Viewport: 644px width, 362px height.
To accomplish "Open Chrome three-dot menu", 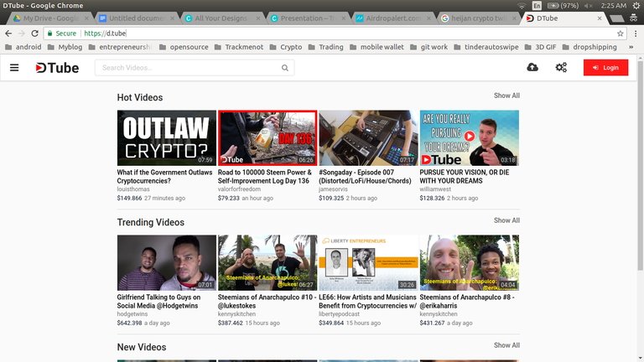I will coord(636,34).
